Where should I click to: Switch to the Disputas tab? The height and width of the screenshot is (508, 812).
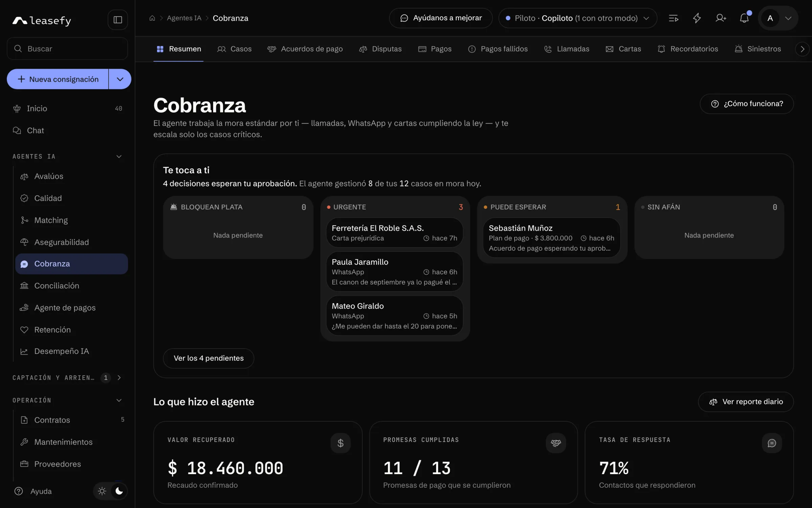[380, 49]
